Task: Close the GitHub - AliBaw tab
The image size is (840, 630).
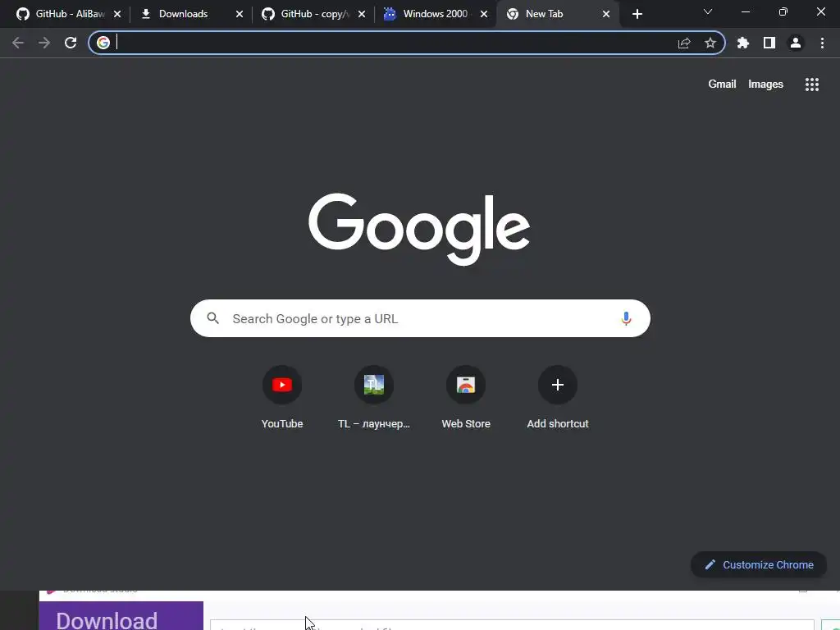Action: pos(117,14)
